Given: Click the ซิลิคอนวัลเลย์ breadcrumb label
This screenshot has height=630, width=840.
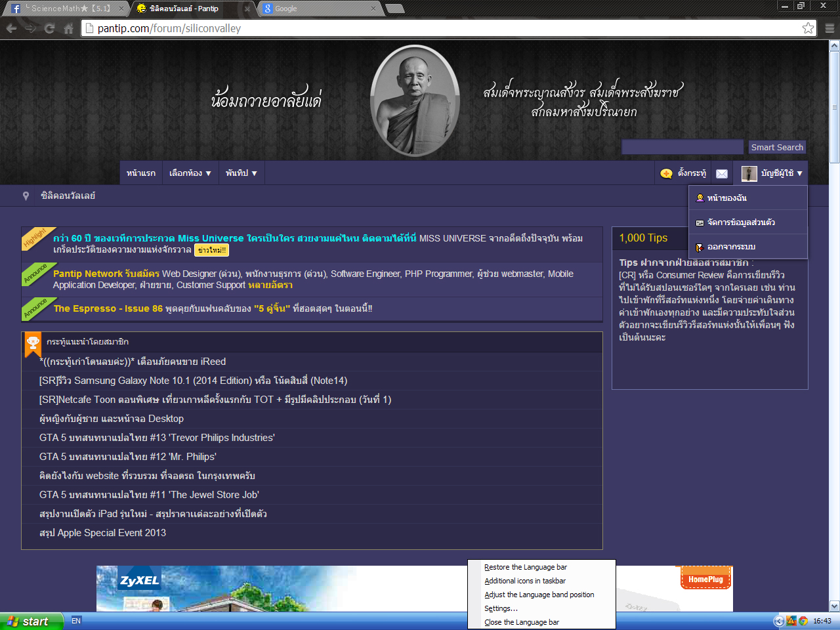Looking at the screenshot, I should click(68, 196).
